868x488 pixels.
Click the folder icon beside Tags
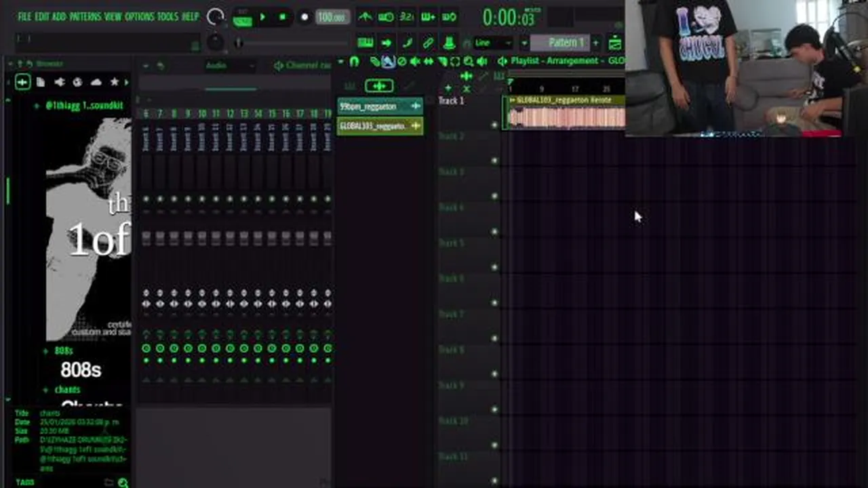pyautogui.click(x=108, y=483)
